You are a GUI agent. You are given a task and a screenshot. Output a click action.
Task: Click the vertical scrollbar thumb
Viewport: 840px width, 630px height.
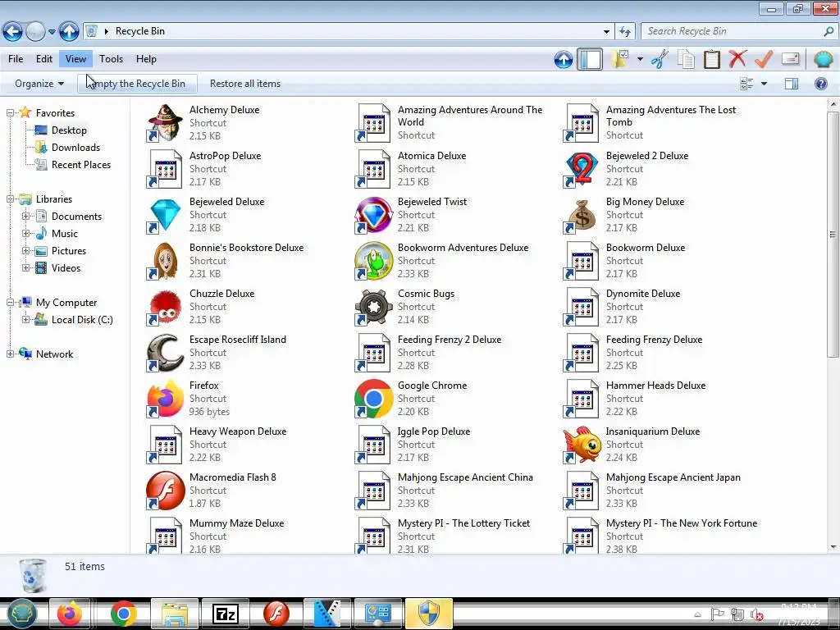coord(832,234)
